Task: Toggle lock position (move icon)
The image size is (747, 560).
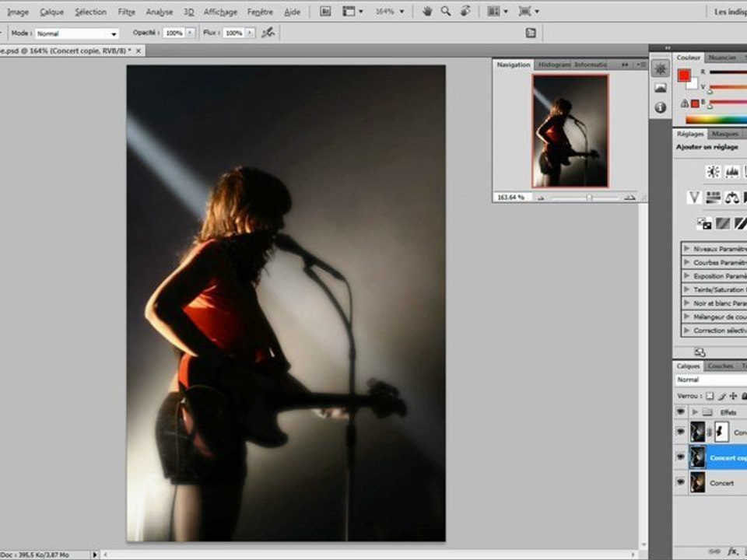Action: [733, 396]
